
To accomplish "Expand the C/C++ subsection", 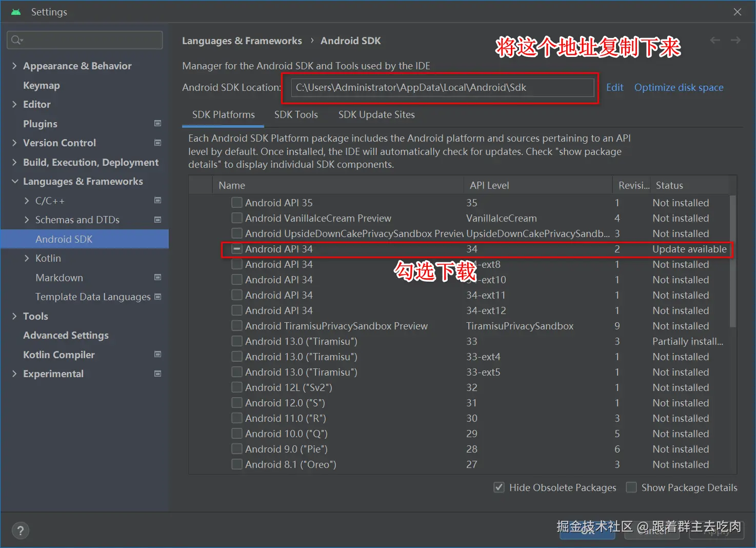I will pyautogui.click(x=27, y=201).
